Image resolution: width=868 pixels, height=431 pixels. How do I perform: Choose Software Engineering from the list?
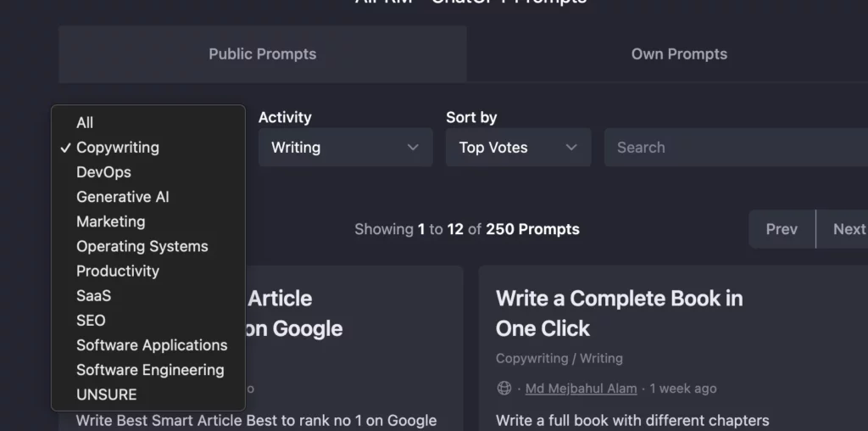(148, 370)
